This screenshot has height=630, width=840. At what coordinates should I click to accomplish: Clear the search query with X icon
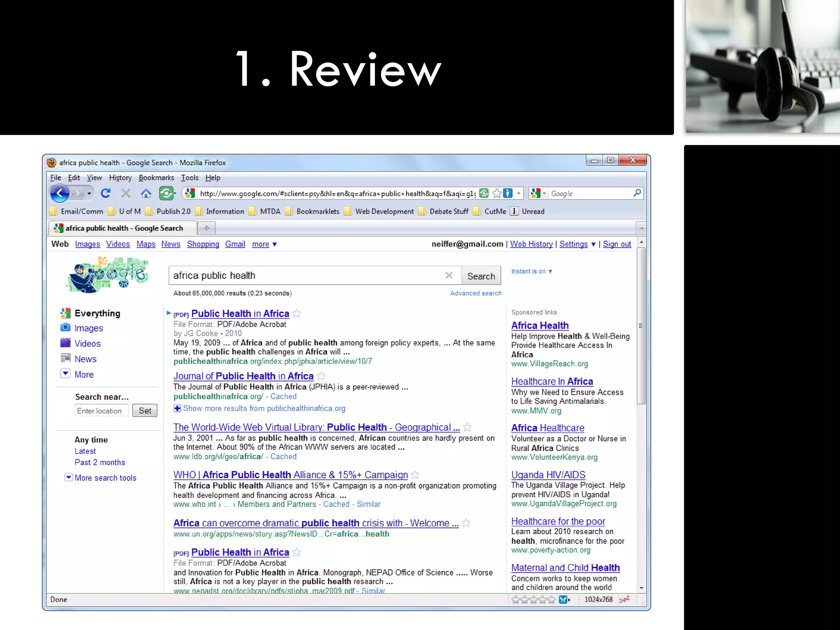pyautogui.click(x=449, y=275)
